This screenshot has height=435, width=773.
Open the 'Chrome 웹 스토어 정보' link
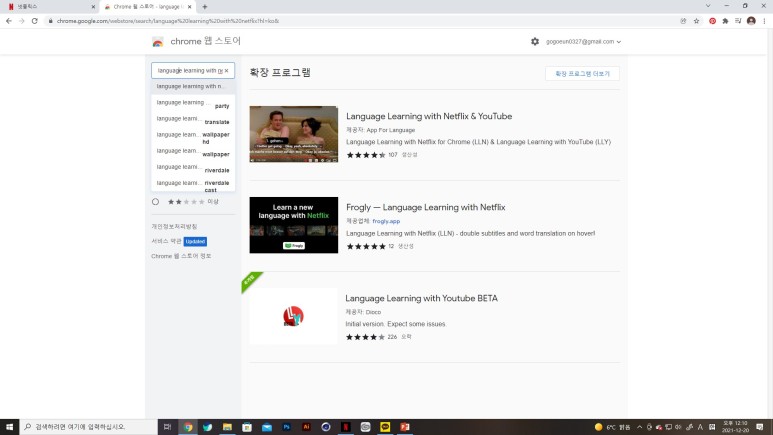[x=181, y=256]
